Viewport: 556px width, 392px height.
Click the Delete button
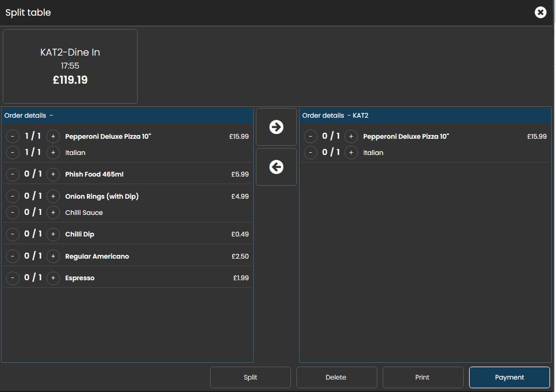click(336, 377)
